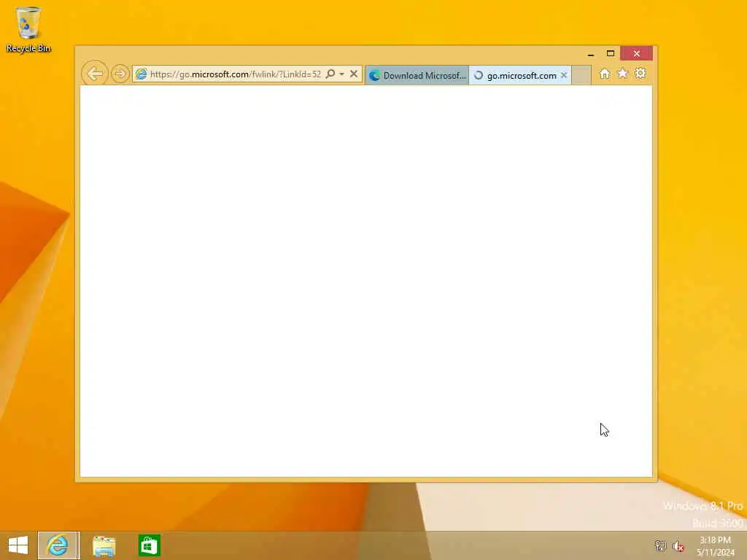The width and height of the screenshot is (747, 560).
Task: Click the Internet Explorer page icon in address bar
Action: pyautogui.click(x=141, y=74)
